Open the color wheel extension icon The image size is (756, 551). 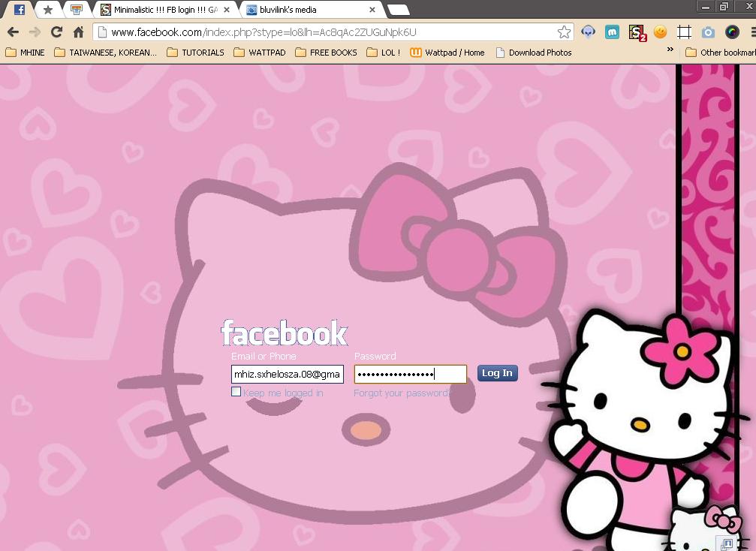coord(732,32)
